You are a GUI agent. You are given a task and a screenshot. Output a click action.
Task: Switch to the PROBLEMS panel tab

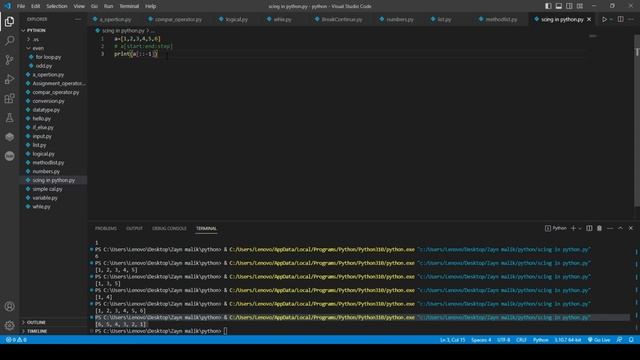(106, 229)
